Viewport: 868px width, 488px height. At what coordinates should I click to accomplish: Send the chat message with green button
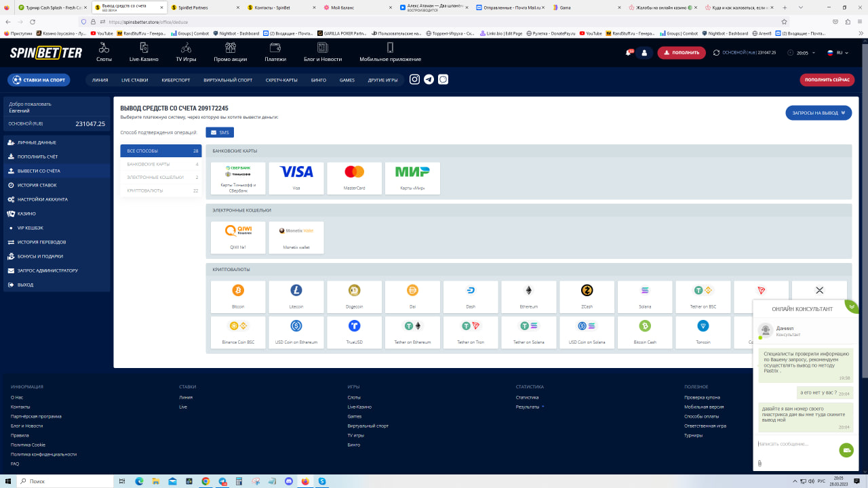[x=846, y=449]
